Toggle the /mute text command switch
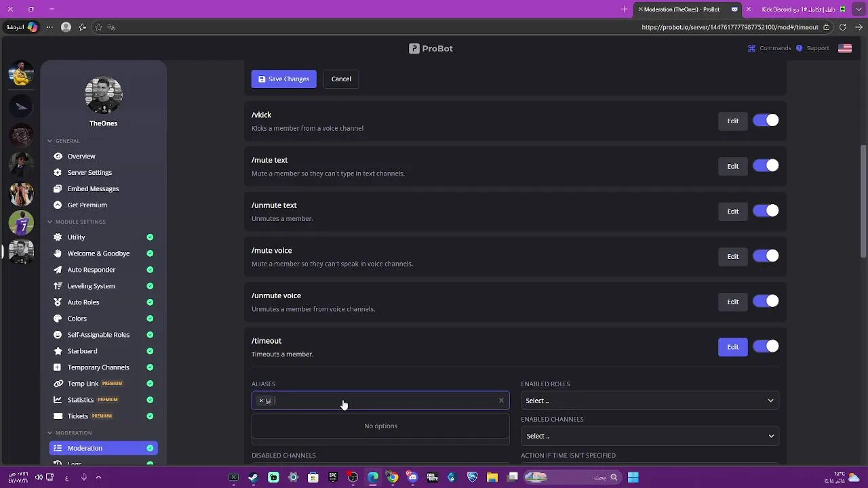This screenshot has width=868, height=488. click(766, 166)
